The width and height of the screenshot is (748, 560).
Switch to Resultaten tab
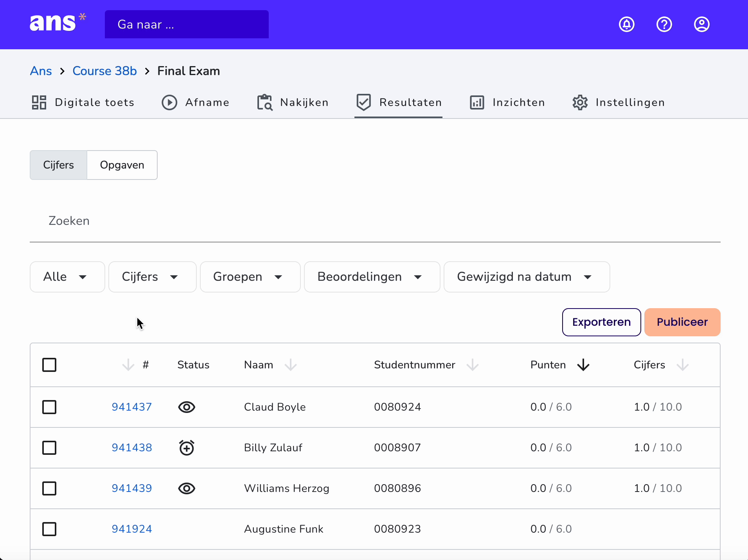click(399, 102)
